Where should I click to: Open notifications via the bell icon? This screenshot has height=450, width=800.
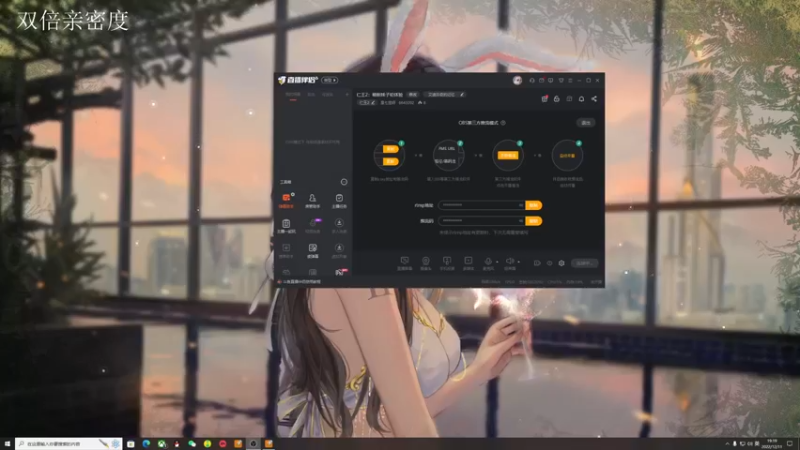click(582, 98)
